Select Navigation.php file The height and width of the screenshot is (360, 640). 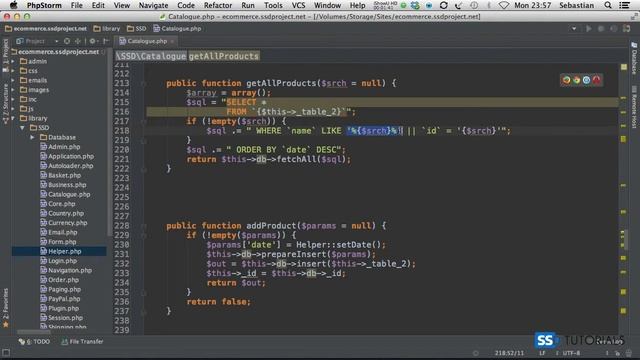(x=66, y=270)
